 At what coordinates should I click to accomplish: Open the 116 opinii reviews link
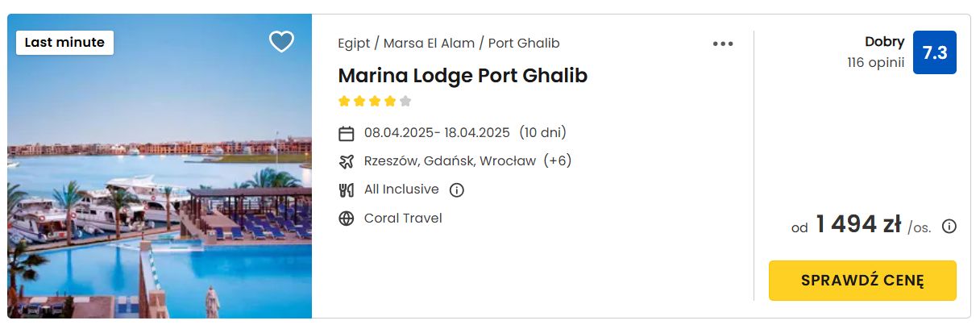pos(876,62)
